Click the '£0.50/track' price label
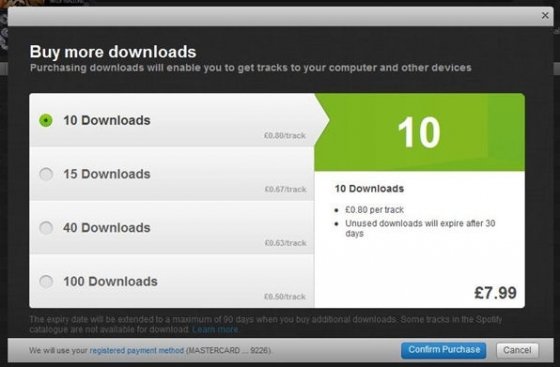Image resolution: width=560 pixels, height=367 pixels. click(285, 297)
